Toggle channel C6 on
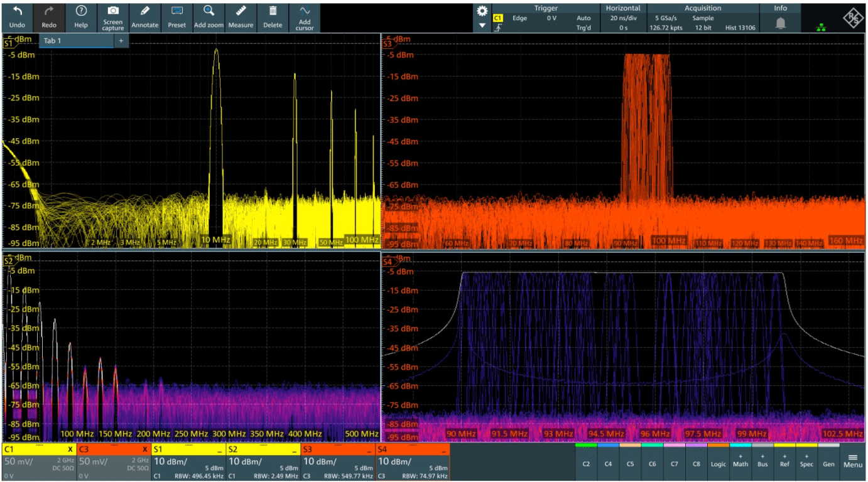868x482 pixels. (x=652, y=461)
